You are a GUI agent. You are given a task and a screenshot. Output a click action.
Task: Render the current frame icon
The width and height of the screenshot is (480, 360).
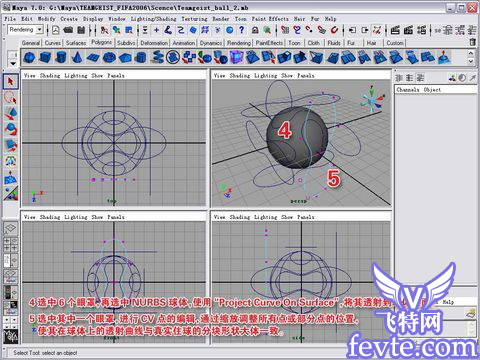coord(395,30)
